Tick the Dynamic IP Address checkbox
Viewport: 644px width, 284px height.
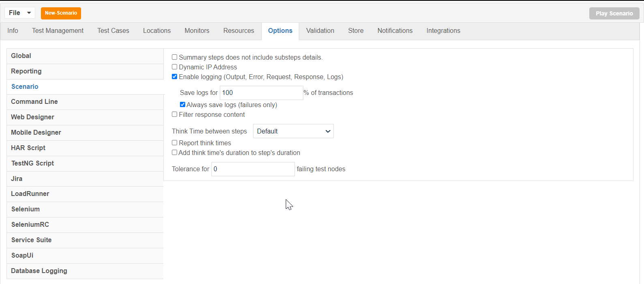(x=175, y=67)
